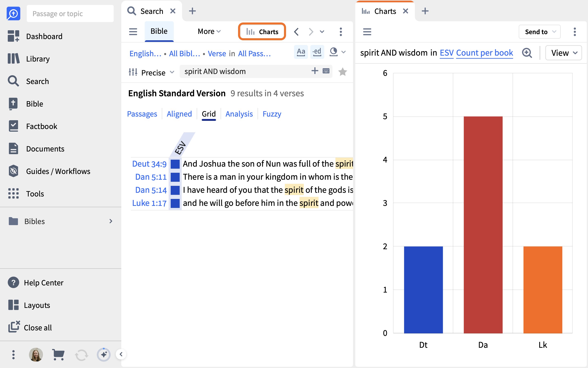This screenshot has width=588, height=368.
Task: Change the All Bible text filter
Action: tap(184, 53)
